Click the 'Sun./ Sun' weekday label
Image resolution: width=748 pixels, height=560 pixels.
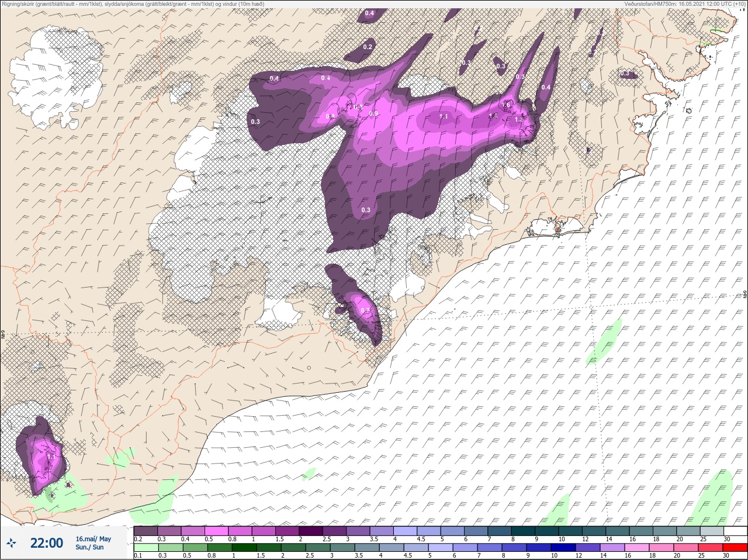click(90, 547)
